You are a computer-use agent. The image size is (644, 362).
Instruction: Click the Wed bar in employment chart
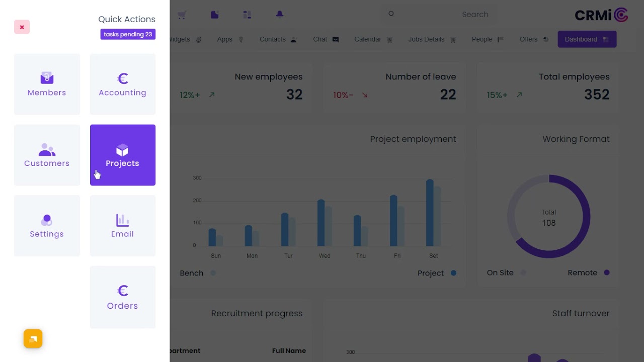pos(321,223)
